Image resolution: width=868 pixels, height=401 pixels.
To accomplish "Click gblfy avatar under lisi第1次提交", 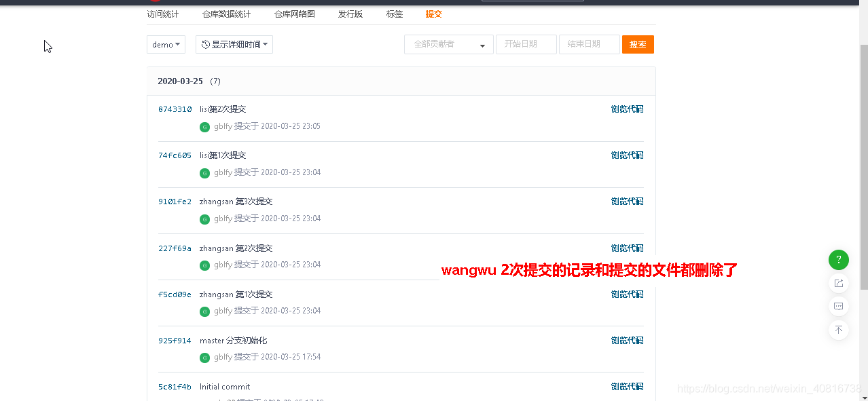I will [x=204, y=173].
